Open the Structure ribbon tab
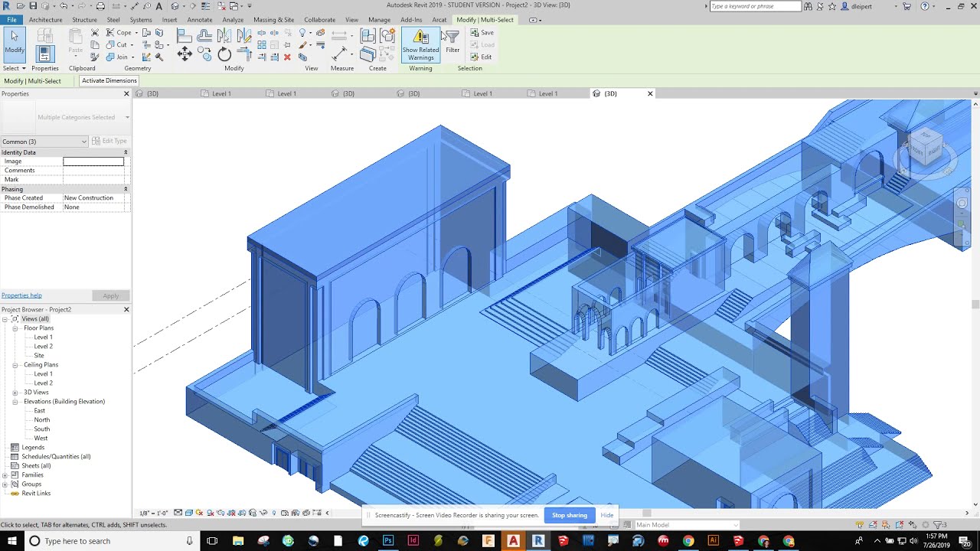 (x=84, y=20)
